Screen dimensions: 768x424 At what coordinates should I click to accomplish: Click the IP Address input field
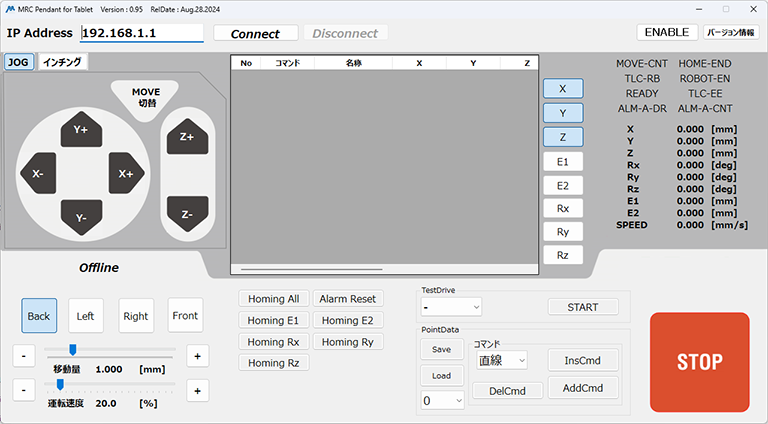[141, 33]
